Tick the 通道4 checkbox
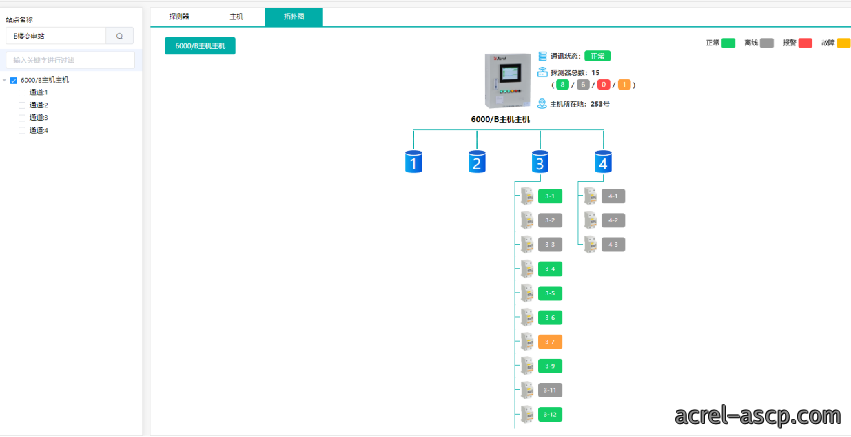 pos(22,130)
